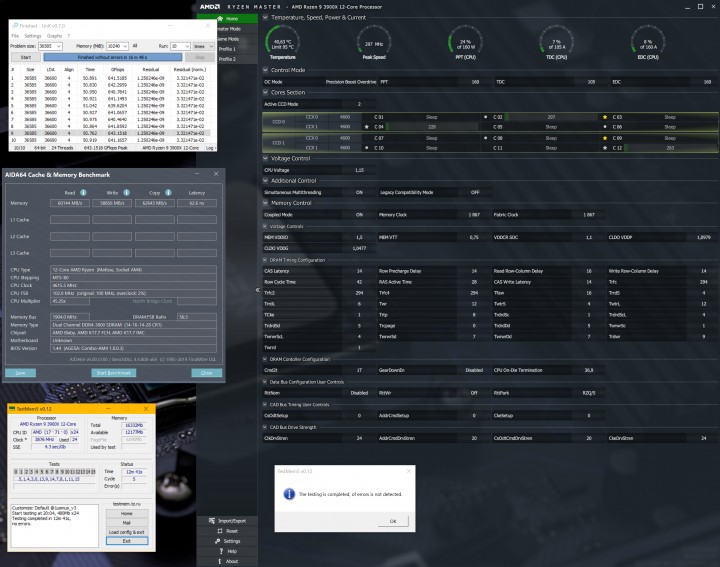The height and width of the screenshot is (567, 720).
Task: Click the Start button in LinX
Action: (26, 57)
